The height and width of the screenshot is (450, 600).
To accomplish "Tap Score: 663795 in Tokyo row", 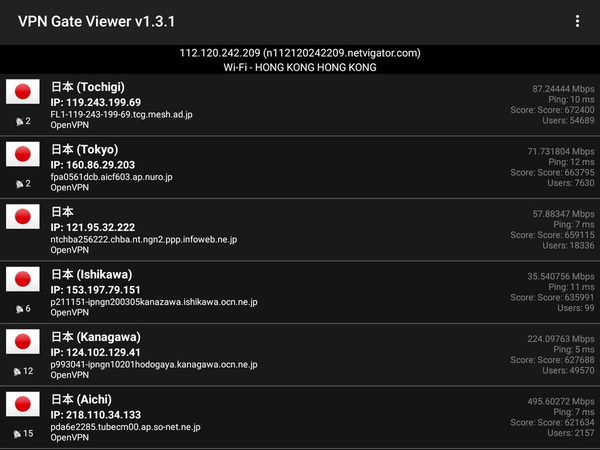I will coord(553,173).
